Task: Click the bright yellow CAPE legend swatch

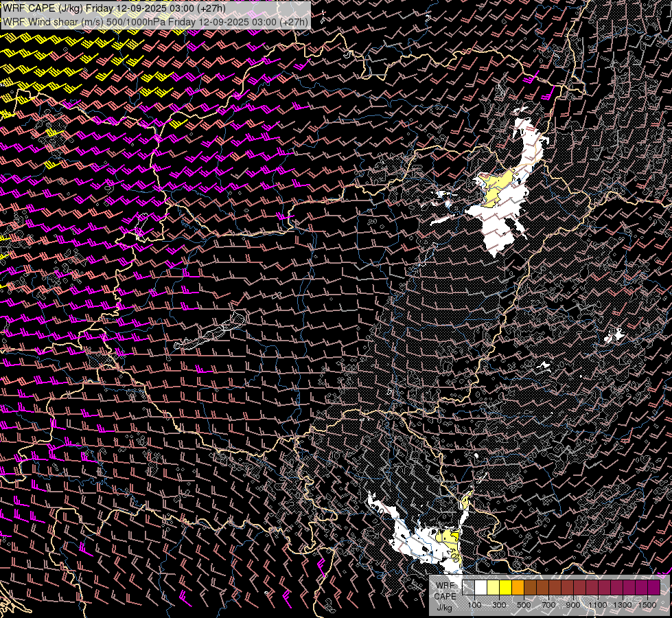Action: 506,587
